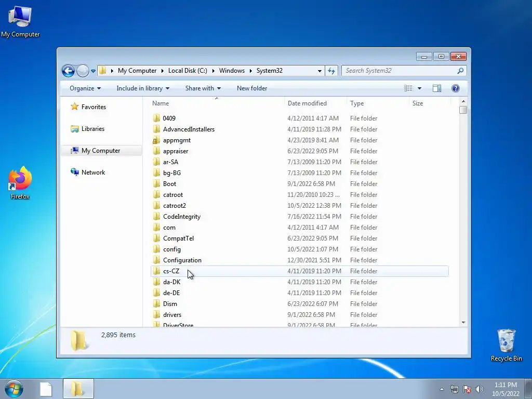
Task: Select the ar-SA folder icon
Action: [x=156, y=162]
